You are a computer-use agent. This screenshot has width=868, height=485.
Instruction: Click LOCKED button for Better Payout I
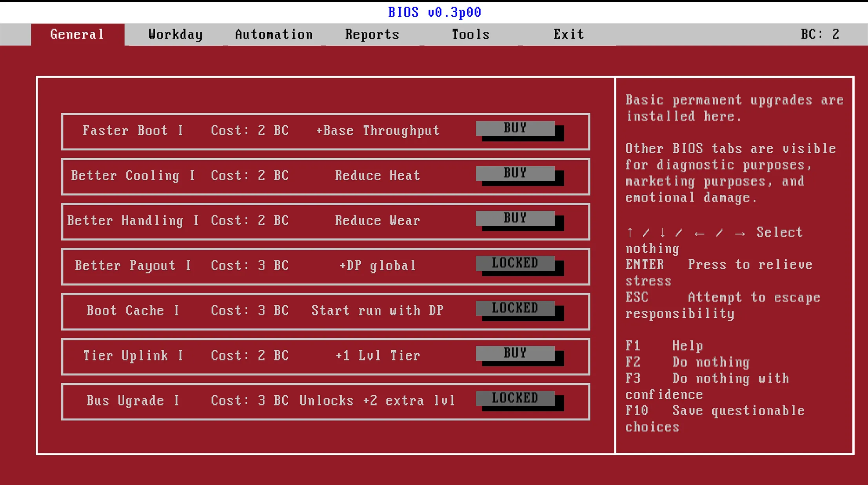[515, 264]
